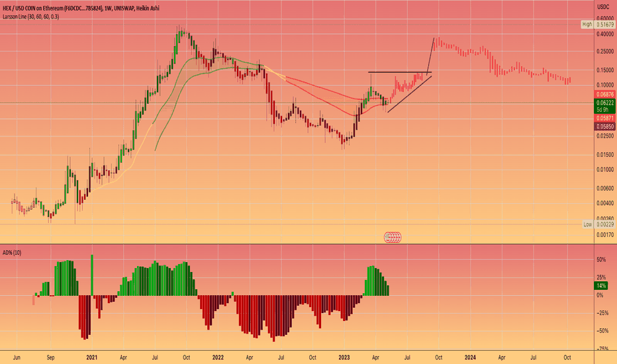Viewport: 617px width, 364px height.
Task: Click the 0.01500 price axis label
Action: pyautogui.click(x=605, y=155)
